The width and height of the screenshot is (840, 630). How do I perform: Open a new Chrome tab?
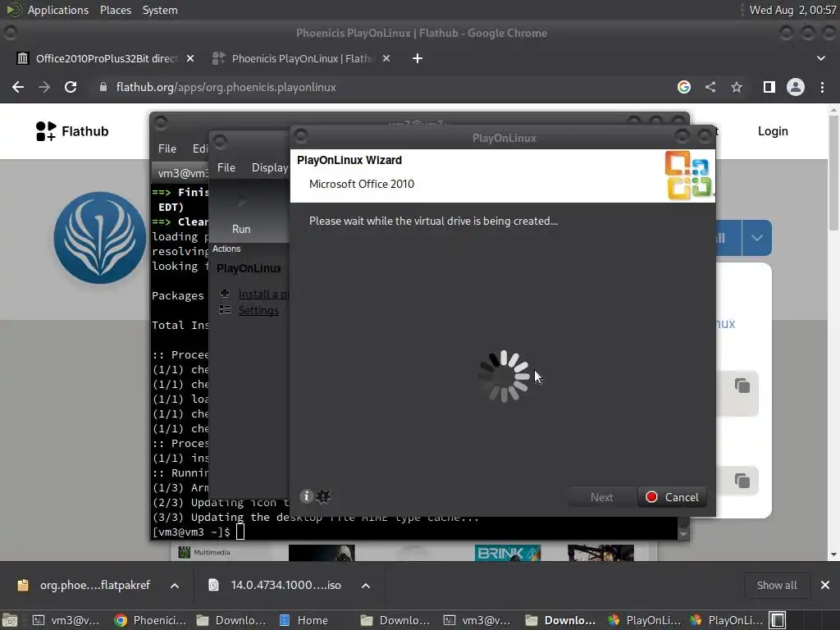tap(418, 58)
